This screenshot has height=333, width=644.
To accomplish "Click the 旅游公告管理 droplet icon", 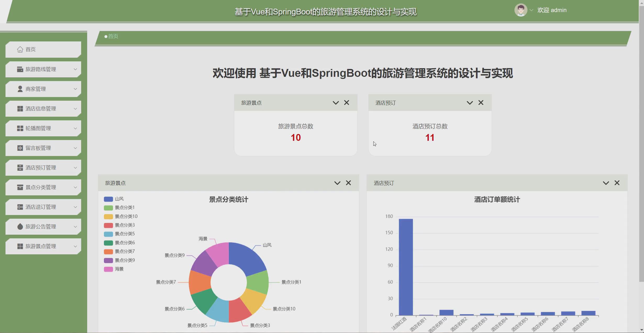I will [20, 226].
